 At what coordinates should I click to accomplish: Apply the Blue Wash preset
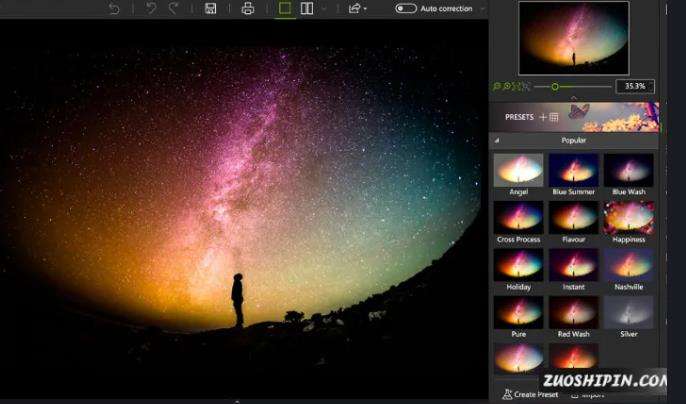pos(629,174)
